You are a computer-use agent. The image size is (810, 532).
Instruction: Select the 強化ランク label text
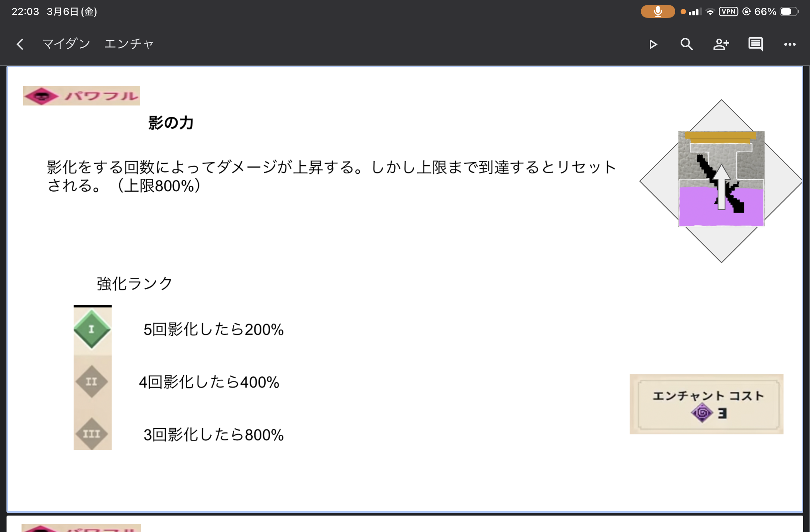click(x=134, y=284)
